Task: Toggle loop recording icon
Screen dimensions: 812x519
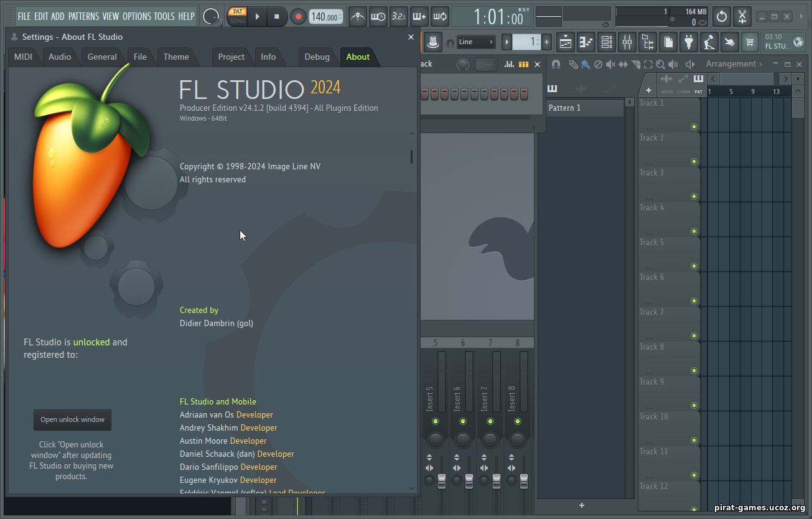Action: [x=440, y=17]
